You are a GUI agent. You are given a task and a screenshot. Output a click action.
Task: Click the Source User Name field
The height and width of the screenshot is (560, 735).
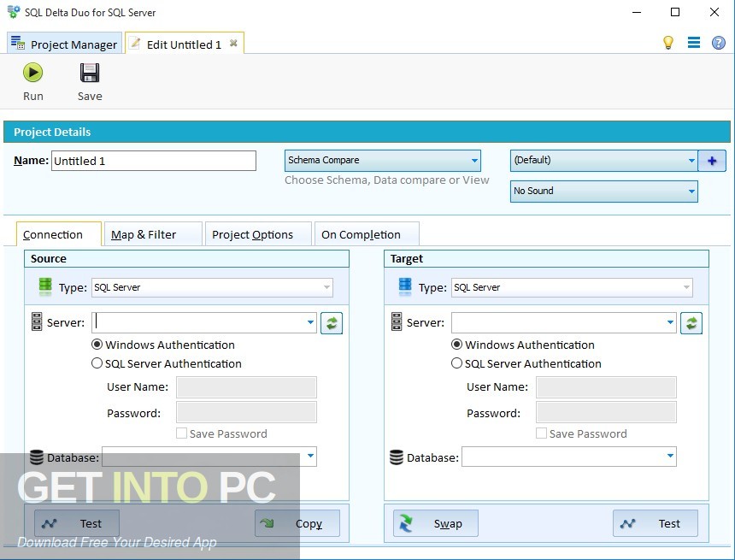tap(246, 387)
